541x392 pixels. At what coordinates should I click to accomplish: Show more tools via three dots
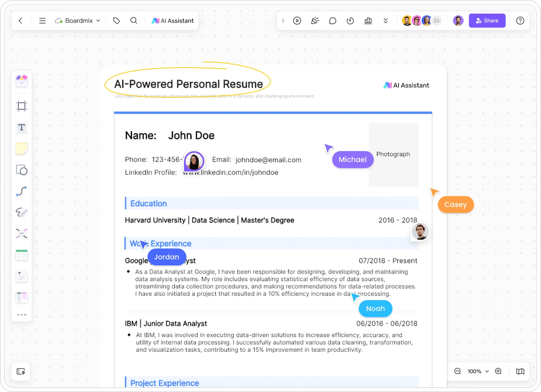click(21, 315)
